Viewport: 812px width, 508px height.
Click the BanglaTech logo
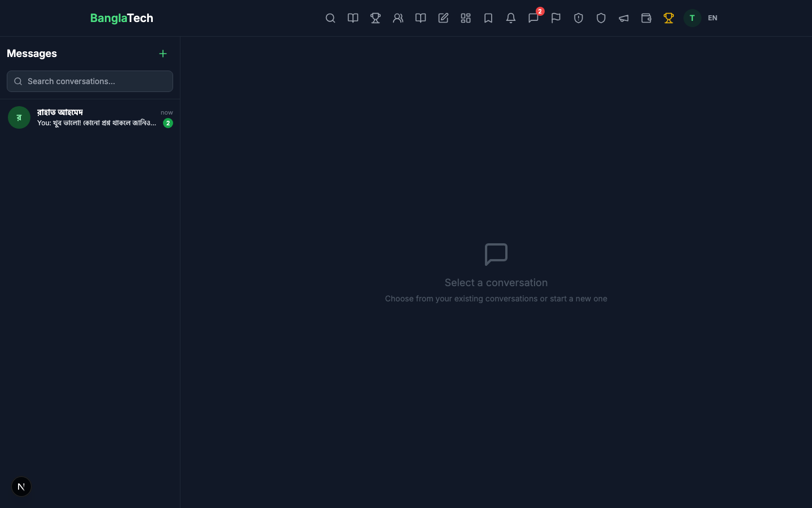tap(121, 18)
